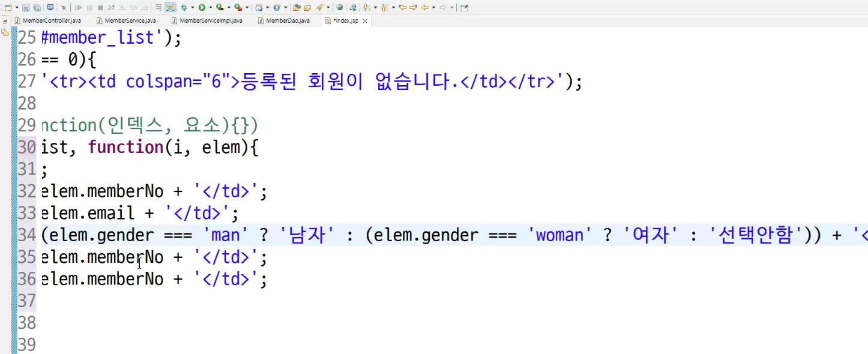Click the Debug bug icon
This screenshot has width=868, height=354.
tap(184, 8)
